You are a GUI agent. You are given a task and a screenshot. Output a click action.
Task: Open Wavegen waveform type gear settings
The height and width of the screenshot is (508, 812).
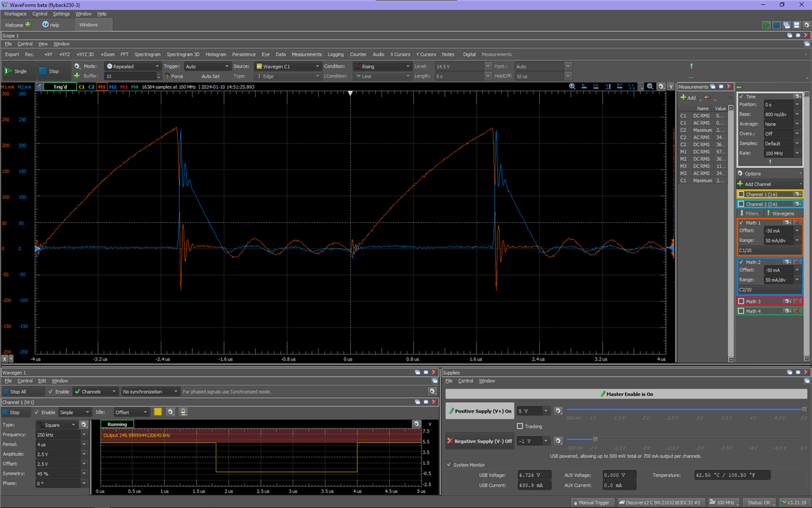pos(84,425)
